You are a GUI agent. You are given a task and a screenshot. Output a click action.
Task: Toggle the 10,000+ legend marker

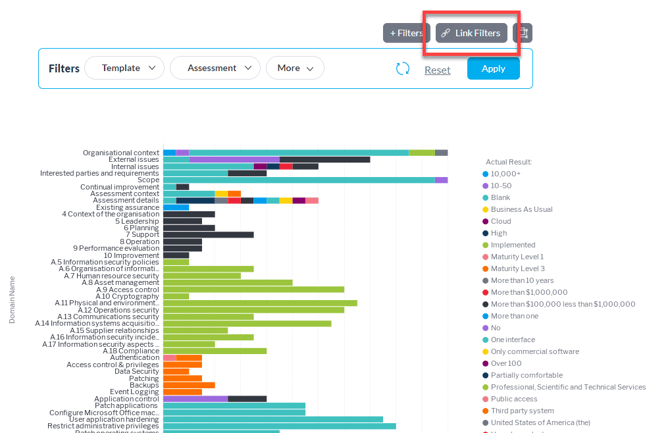coord(485,174)
